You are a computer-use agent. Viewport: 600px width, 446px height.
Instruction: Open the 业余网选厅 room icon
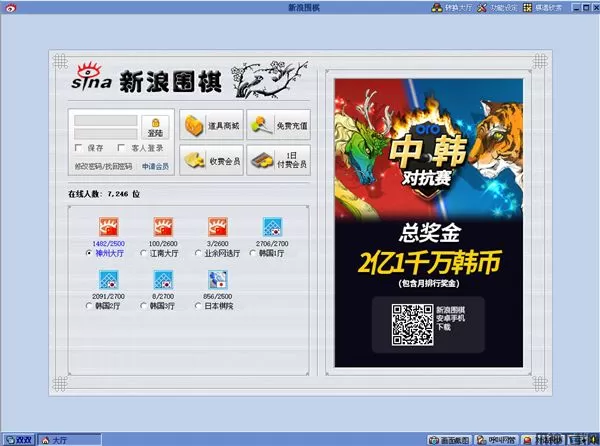pyautogui.click(x=218, y=227)
